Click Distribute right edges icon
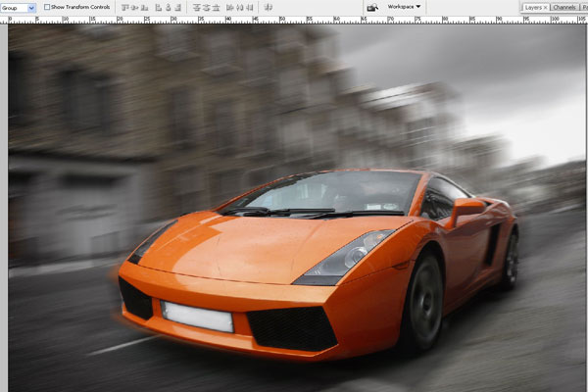This screenshot has width=588, height=392. pos(249,7)
